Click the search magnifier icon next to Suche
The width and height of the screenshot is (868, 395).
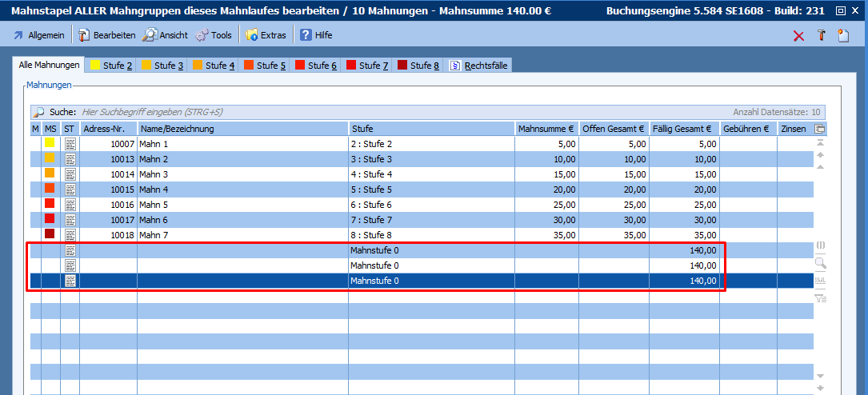click(x=39, y=113)
